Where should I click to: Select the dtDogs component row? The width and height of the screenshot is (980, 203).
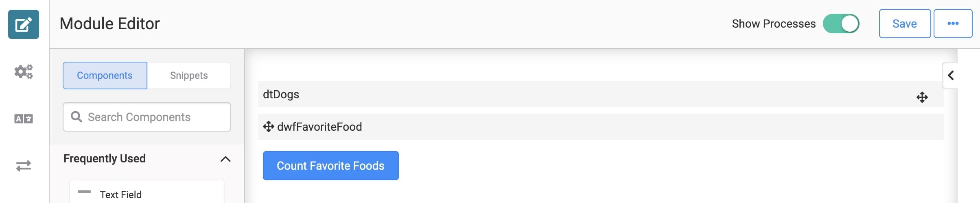pyautogui.click(x=601, y=94)
